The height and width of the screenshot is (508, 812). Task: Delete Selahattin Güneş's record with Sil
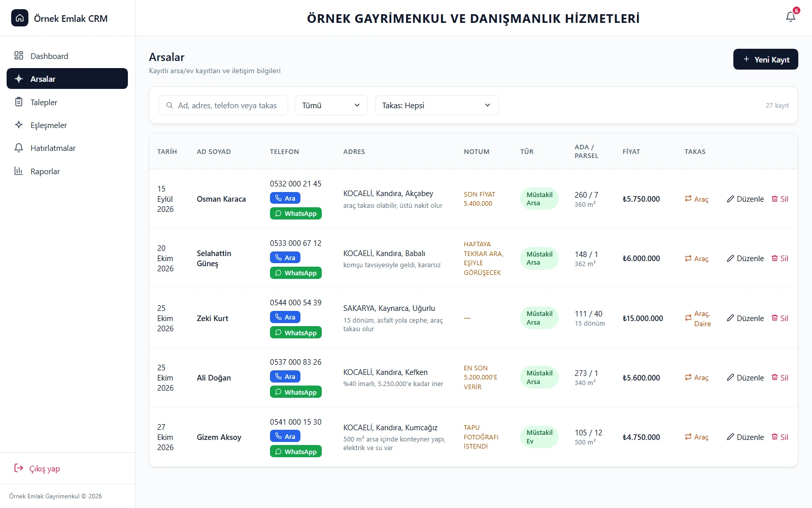tap(780, 258)
